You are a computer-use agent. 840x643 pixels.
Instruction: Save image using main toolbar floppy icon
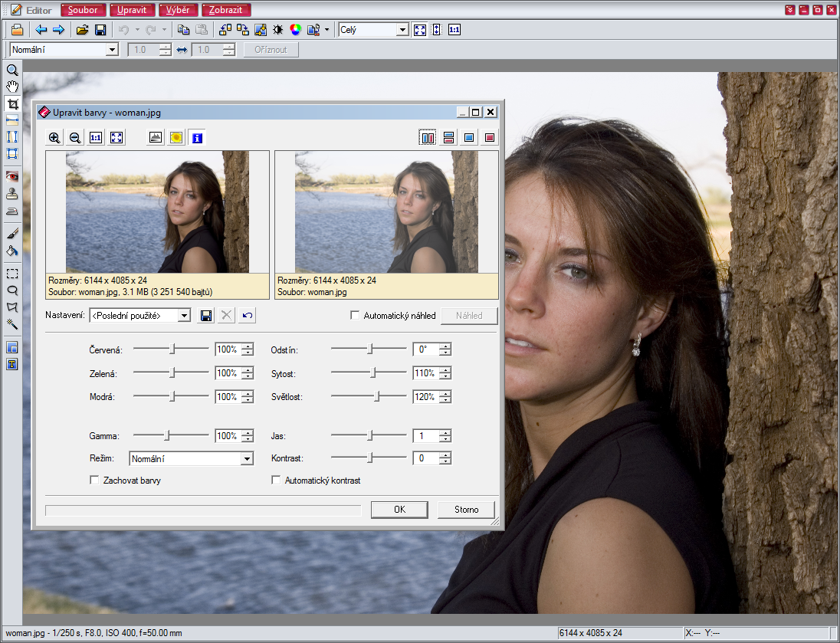click(100, 30)
